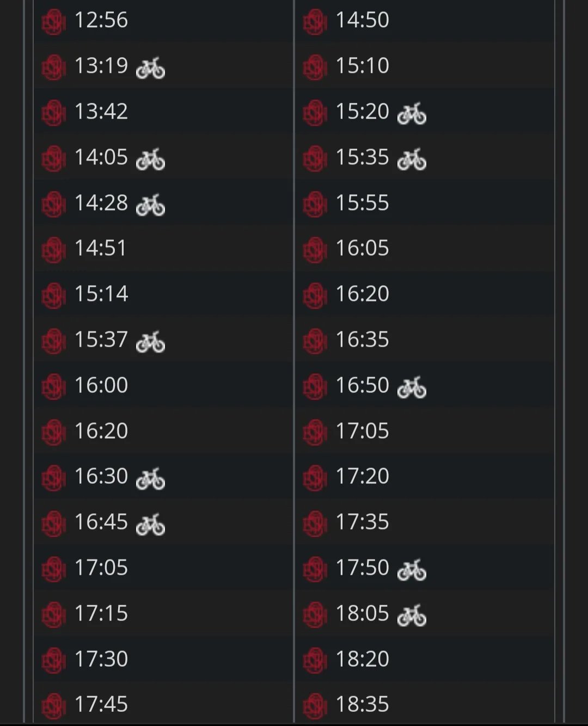Tap the bicycle icon next to 14:05
The image size is (588, 726).
[150, 159]
